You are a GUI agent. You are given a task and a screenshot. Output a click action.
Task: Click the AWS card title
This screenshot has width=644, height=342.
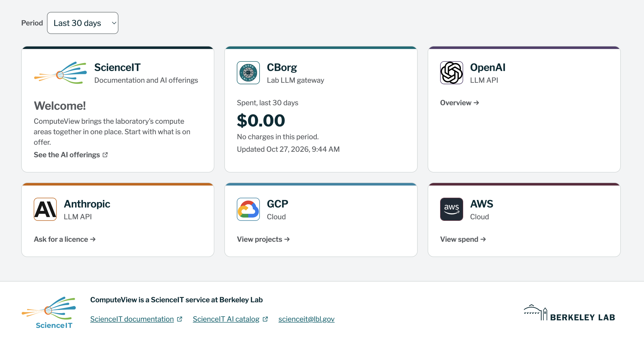pyautogui.click(x=481, y=204)
